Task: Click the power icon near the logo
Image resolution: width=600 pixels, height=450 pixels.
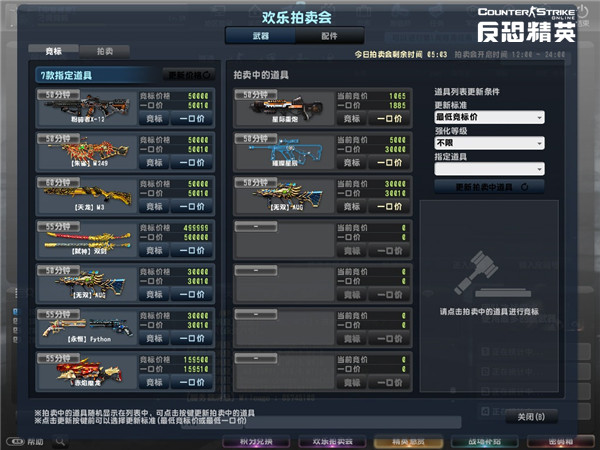Action: (582, 12)
